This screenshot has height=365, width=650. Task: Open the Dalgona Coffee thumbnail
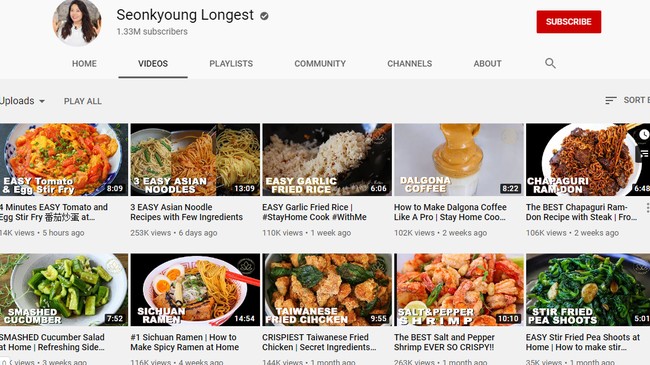[458, 160]
